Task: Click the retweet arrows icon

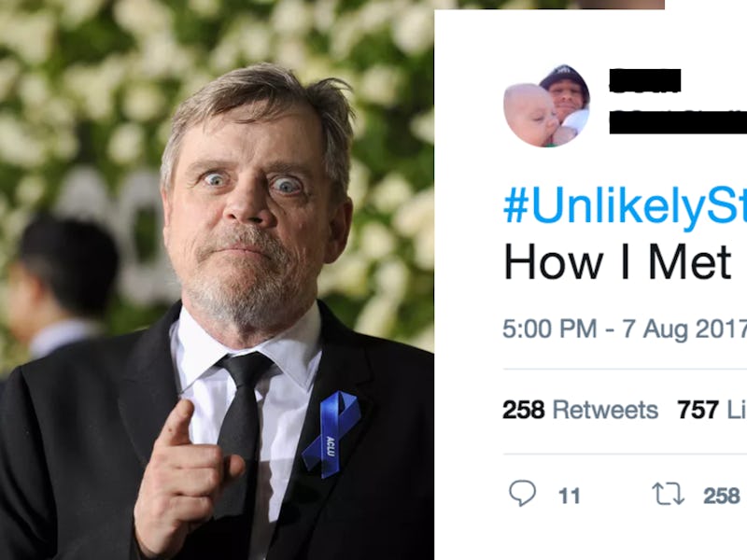Action: pyautogui.click(x=668, y=494)
